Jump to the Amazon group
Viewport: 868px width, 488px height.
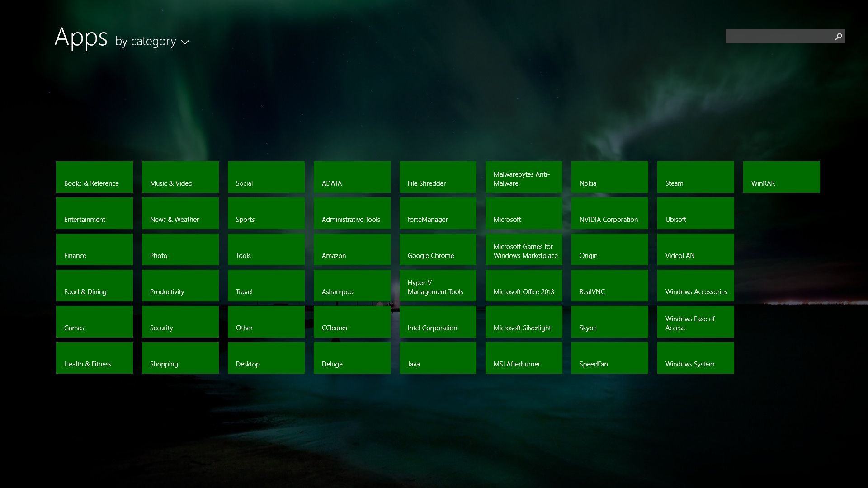352,249
